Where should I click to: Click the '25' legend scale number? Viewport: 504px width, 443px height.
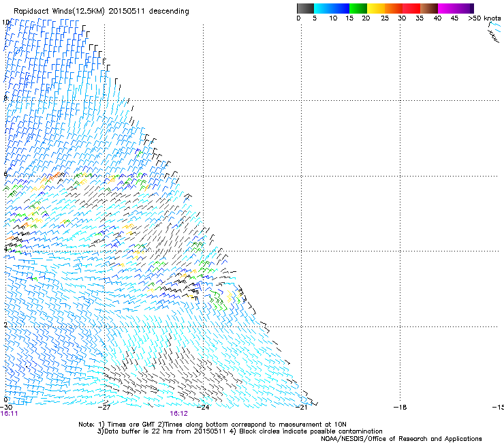(385, 18)
